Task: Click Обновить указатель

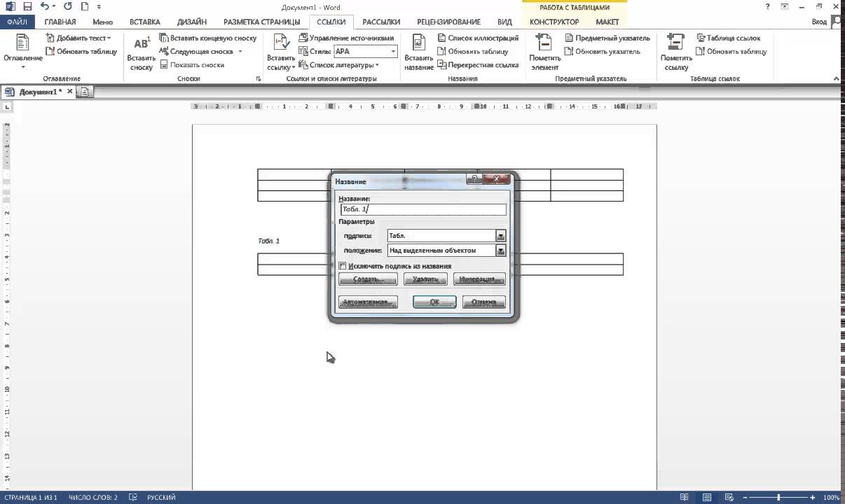Action: pyautogui.click(x=603, y=51)
